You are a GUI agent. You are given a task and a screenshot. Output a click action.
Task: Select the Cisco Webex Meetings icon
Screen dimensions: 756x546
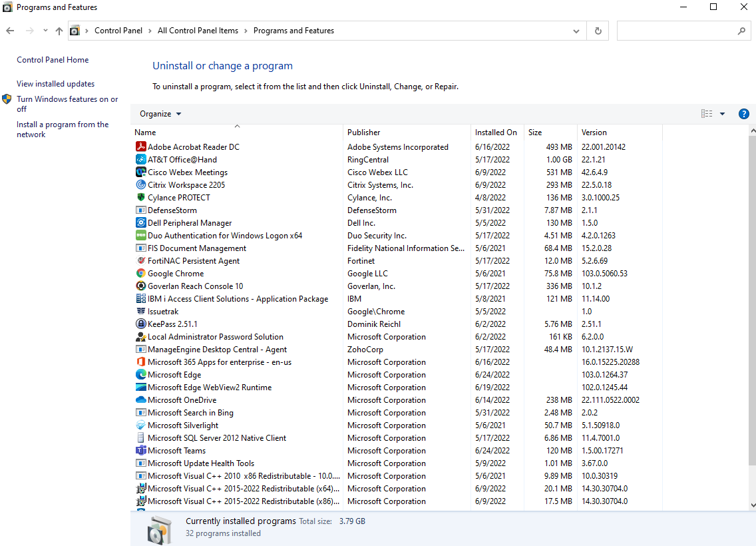[x=140, y=172]
